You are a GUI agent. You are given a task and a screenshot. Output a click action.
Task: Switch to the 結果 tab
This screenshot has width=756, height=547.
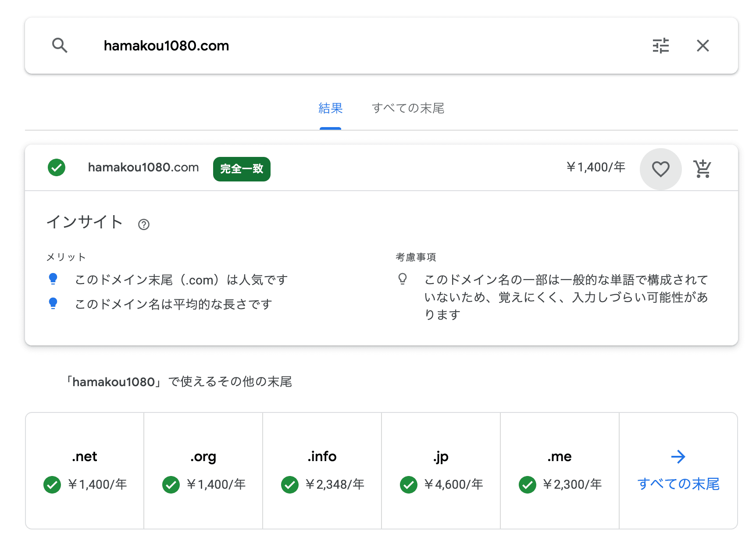(x=330, y=108)
